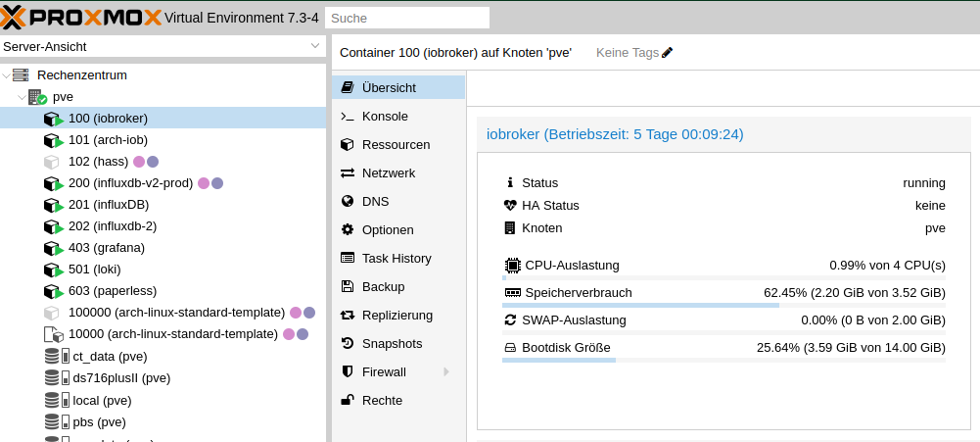Click container icon of 101 (arch-iob)

coord(54,140)
